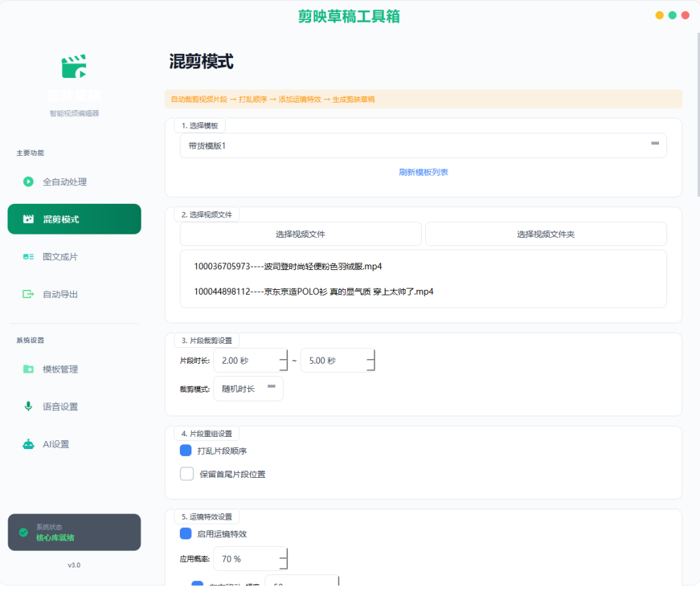
Task: Enable 保留首尾片段位置 checkbox
Action: (x=187, y=474)
